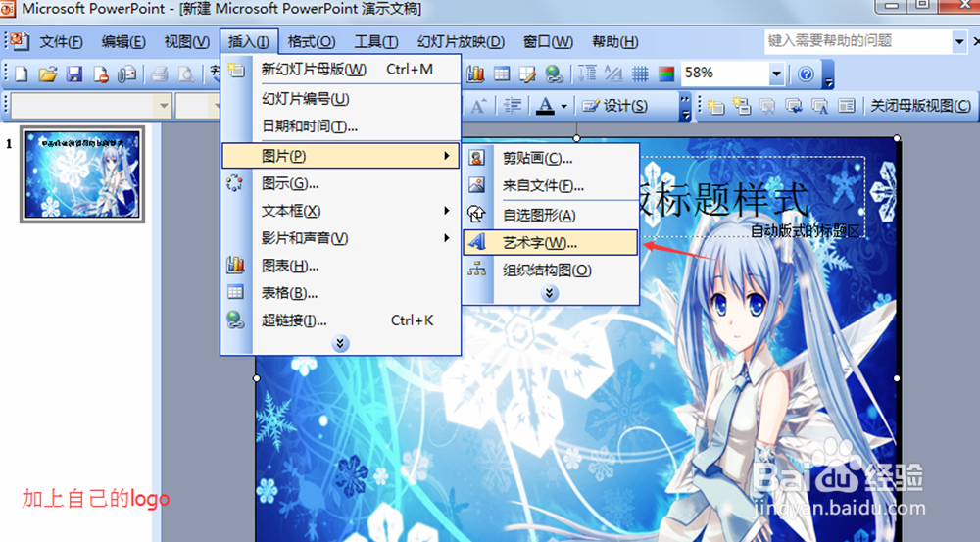Open the Tools (工具) menu
The width and height of the screenshot is (980, 542).
click(x=376, y=42)
